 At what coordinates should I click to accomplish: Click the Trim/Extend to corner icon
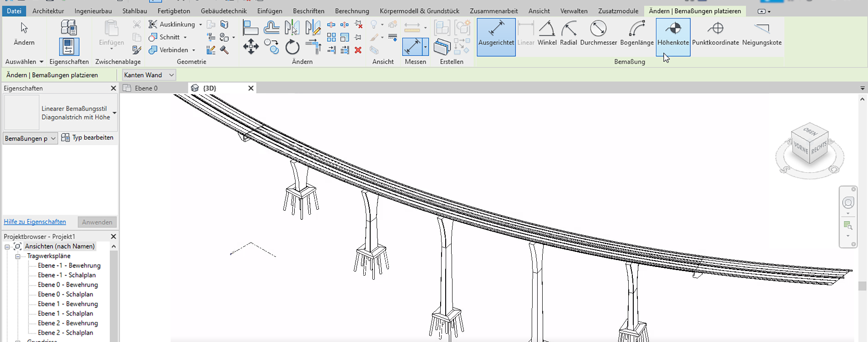point(313,47)
